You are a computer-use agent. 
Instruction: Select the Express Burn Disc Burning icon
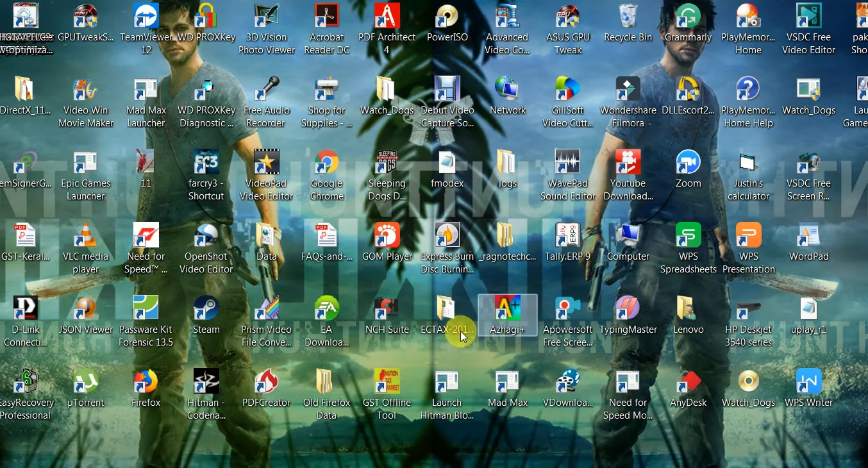pyautogui.click(x=447, y=235)
